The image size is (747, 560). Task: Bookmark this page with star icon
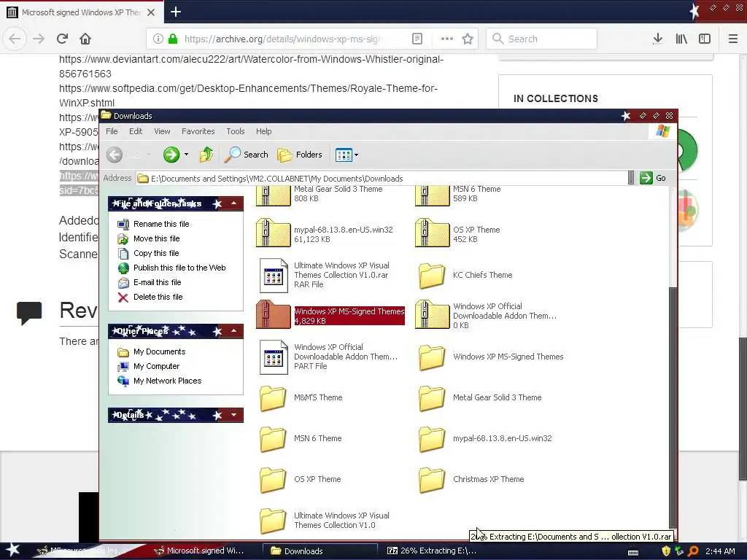point(468,39)
